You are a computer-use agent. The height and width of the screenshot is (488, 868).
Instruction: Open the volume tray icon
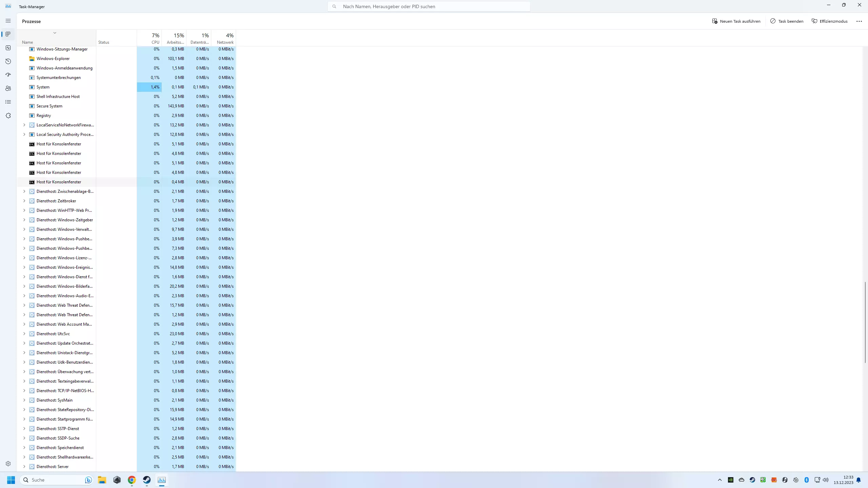826,480
